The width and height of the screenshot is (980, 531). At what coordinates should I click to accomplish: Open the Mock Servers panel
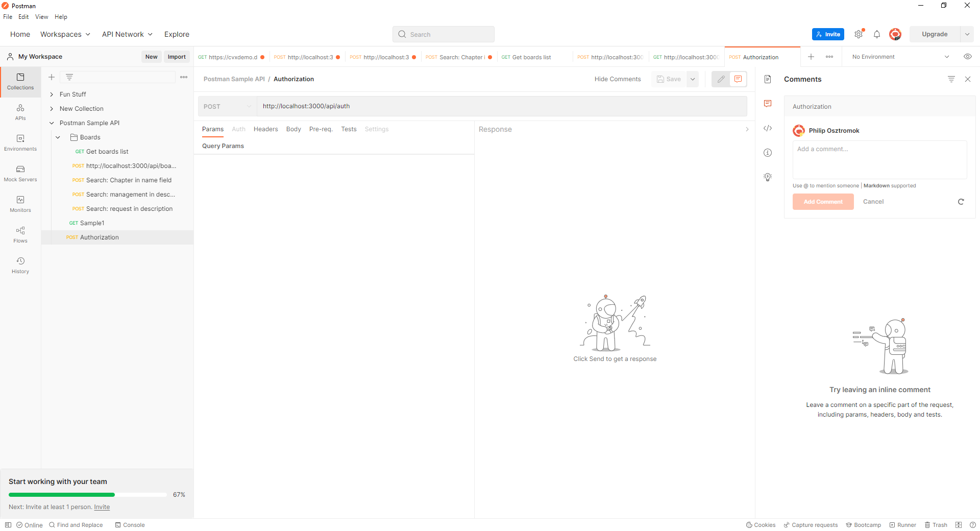coord(20,174)
